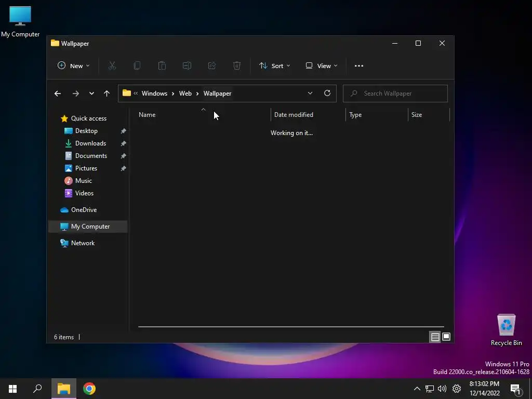
Task: Refresh the Wallpaper folder view
Action: pyautogui.click(x=327, y=93)
